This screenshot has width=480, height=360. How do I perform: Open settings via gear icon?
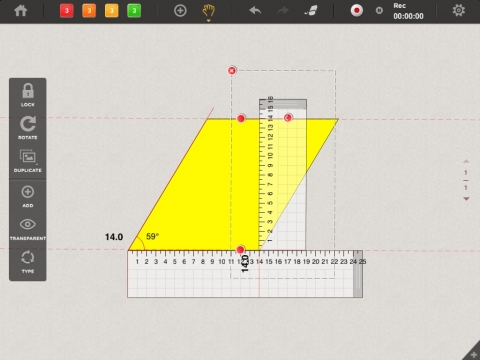pyautogui.click(x=459, y=11)
